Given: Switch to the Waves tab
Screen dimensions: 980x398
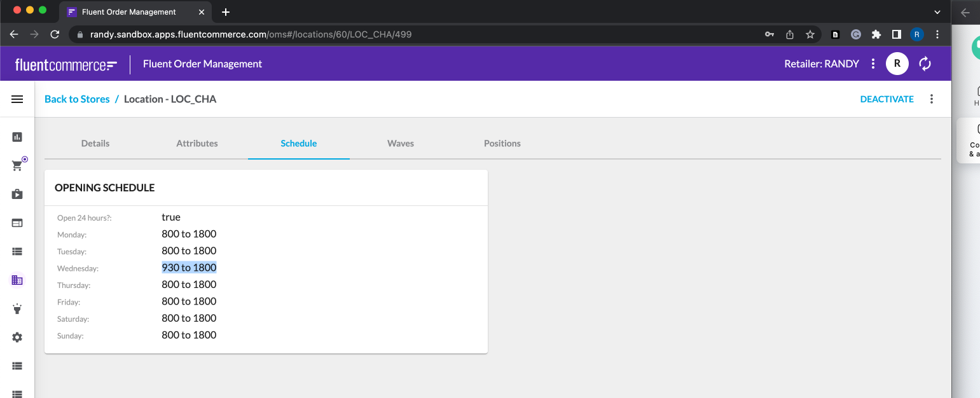Looking at the screenshot, I should click(401, 144).
